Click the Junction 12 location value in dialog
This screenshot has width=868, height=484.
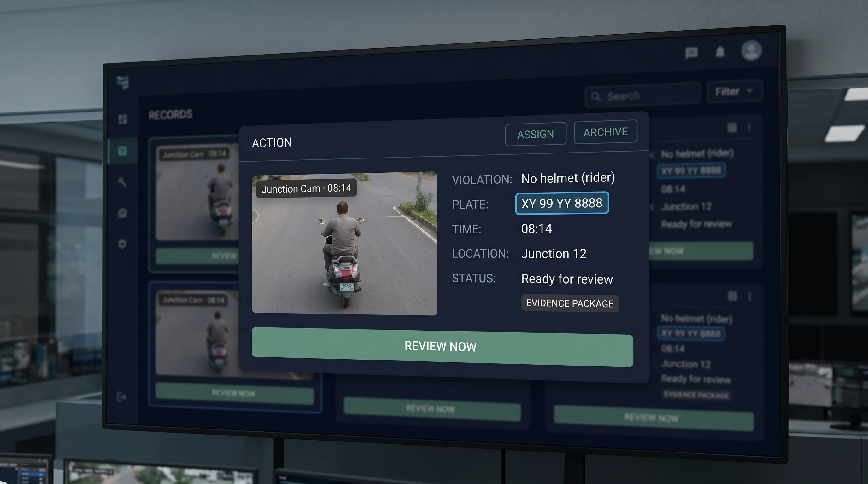(x=554, y=253)
